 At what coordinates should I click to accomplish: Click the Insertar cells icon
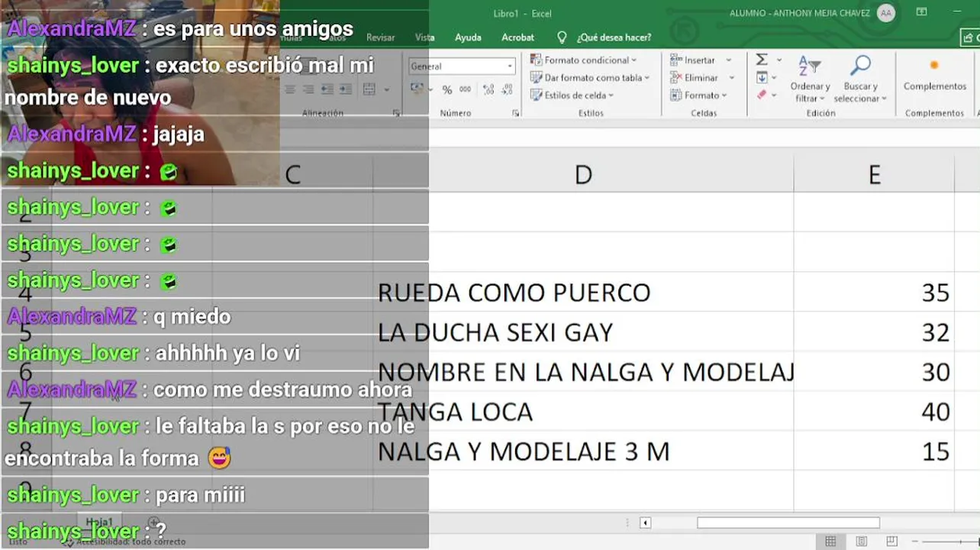(675, 60)
